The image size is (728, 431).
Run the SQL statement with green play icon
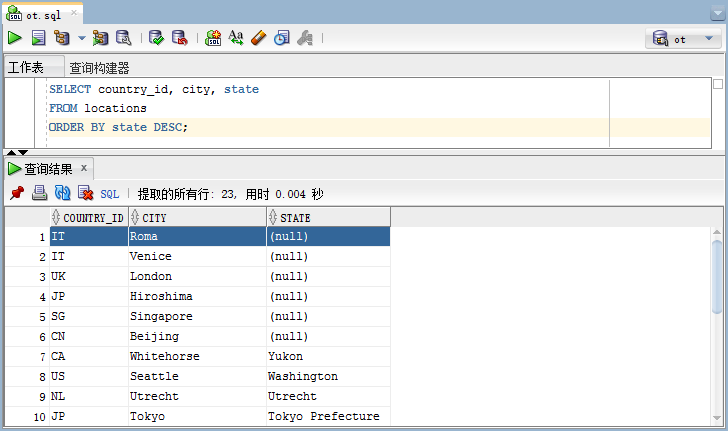coord(15,38)
